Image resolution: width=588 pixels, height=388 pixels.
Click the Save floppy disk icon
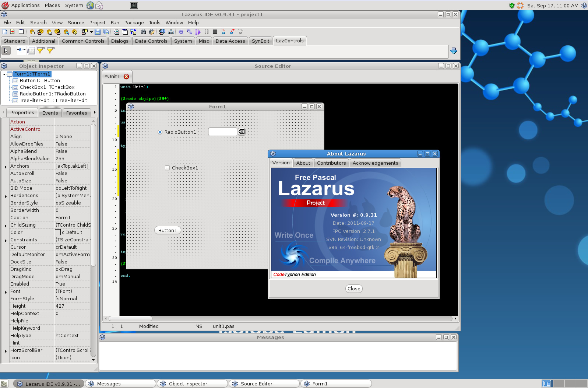(x=97, y=32)
